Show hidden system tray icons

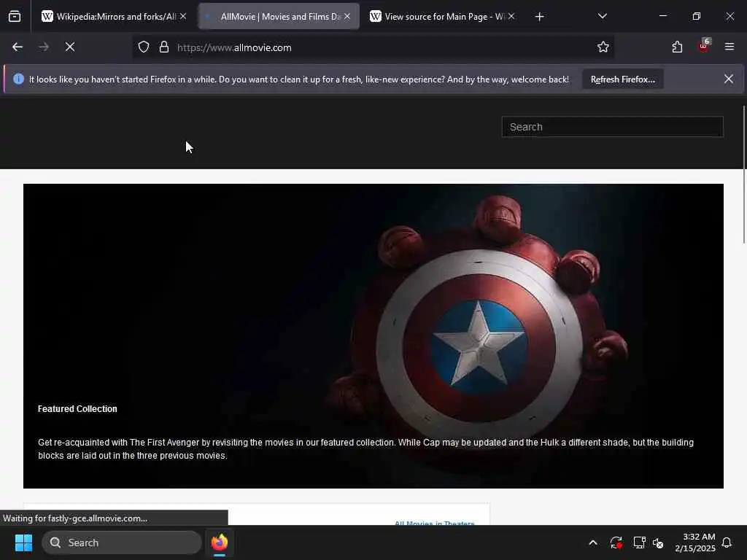(593, 542)
